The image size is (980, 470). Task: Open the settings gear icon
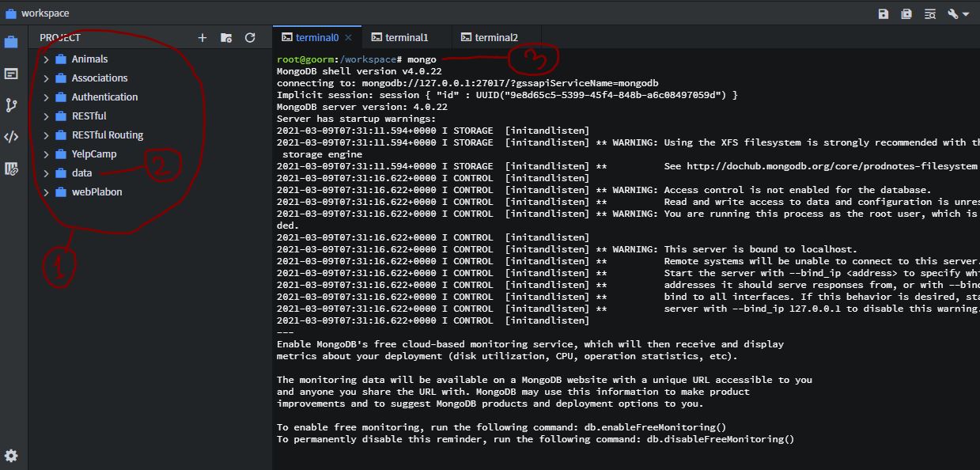click(11, 456)
